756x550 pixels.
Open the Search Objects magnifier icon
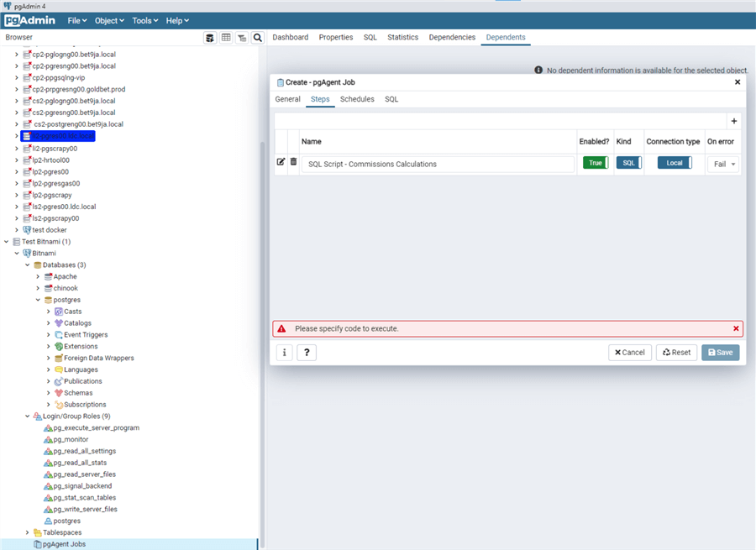pos(258,38)
